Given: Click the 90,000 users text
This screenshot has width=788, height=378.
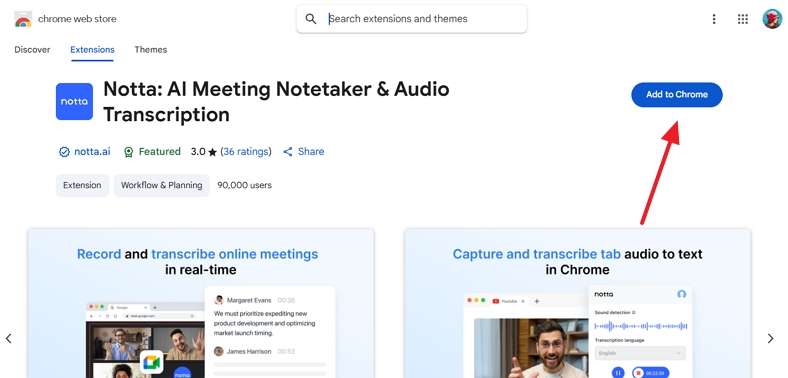Looking at the screenshot, I should pos(244,185).
